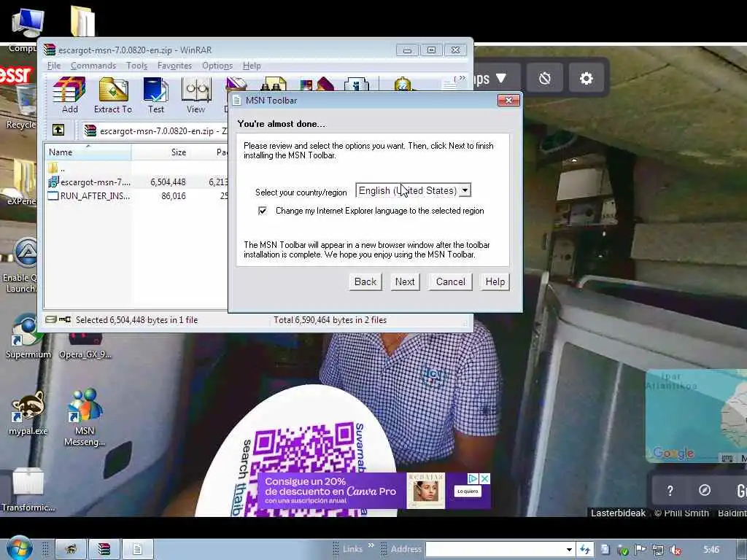
Task: Launch mypal.exe from the desktop
Action: coord(28,413)
